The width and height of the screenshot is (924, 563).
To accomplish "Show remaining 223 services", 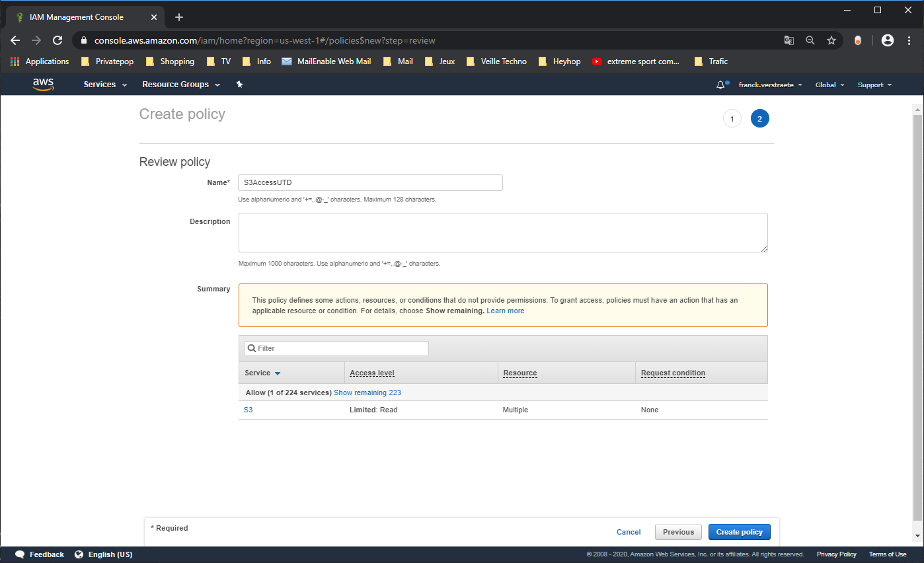I will [x=367, y=393].
